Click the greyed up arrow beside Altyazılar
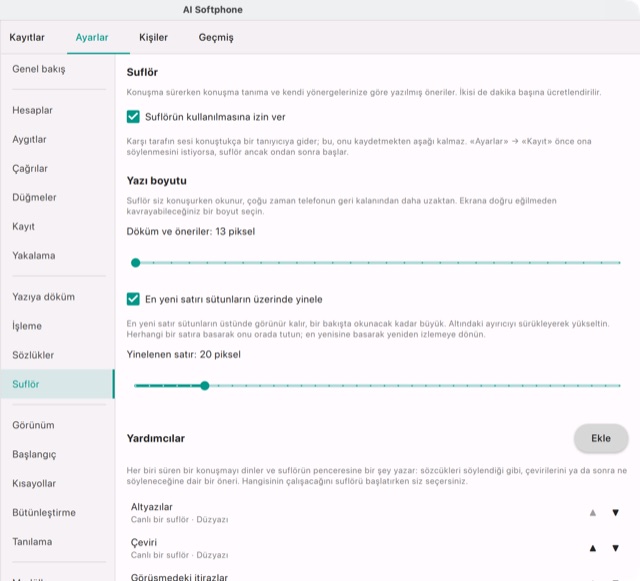The image size is (640, 581). 593,512
